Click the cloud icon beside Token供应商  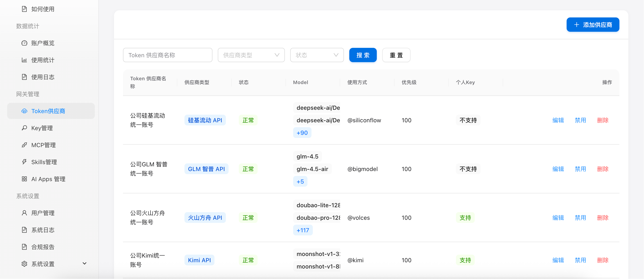tap(24, 111)
